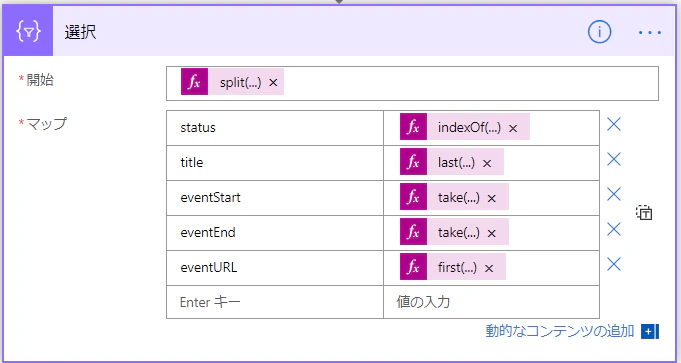Click the eventStart take(...) expression
This screenshot has height=363, width=681.
(x=459, y=198)
